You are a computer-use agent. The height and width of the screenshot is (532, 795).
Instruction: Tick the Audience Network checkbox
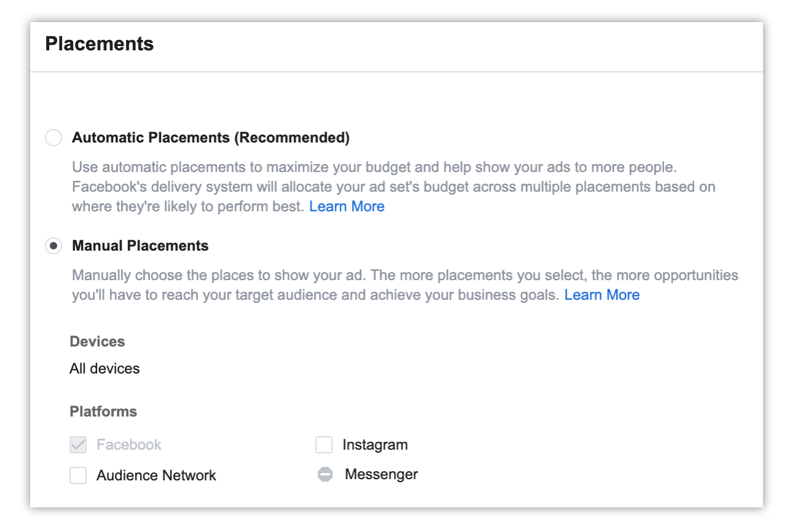(x=78, y=475)
